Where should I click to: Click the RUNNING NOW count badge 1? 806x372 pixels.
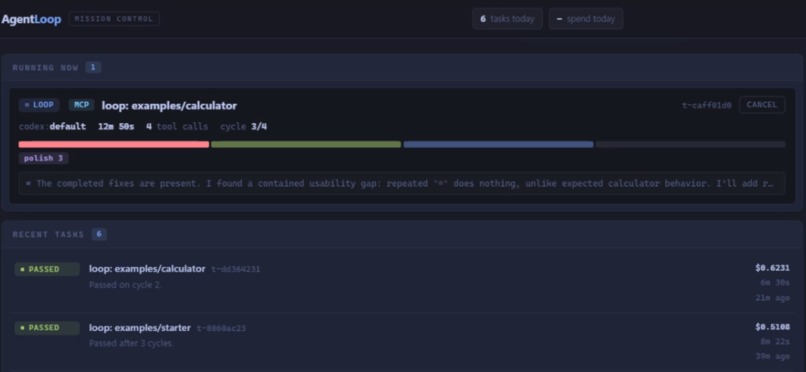click(93, 67)
